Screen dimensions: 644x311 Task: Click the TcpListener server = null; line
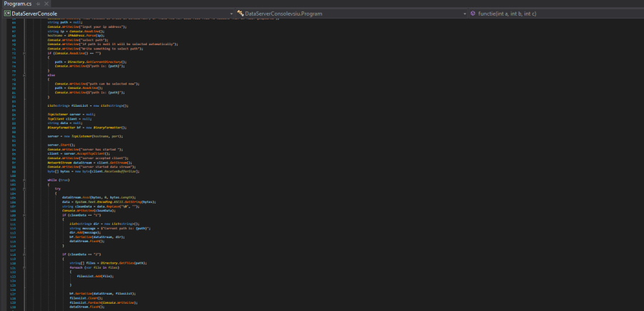click(72, 114)
